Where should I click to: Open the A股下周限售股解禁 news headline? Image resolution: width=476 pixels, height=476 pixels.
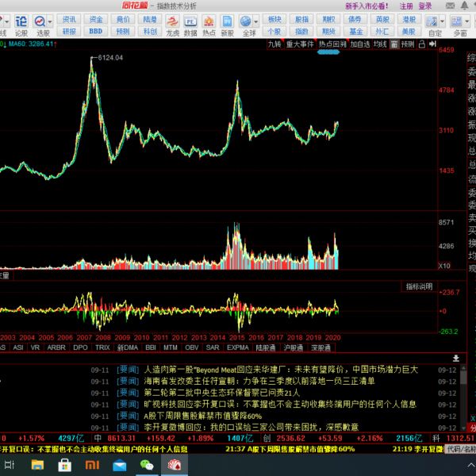[203, 416]
